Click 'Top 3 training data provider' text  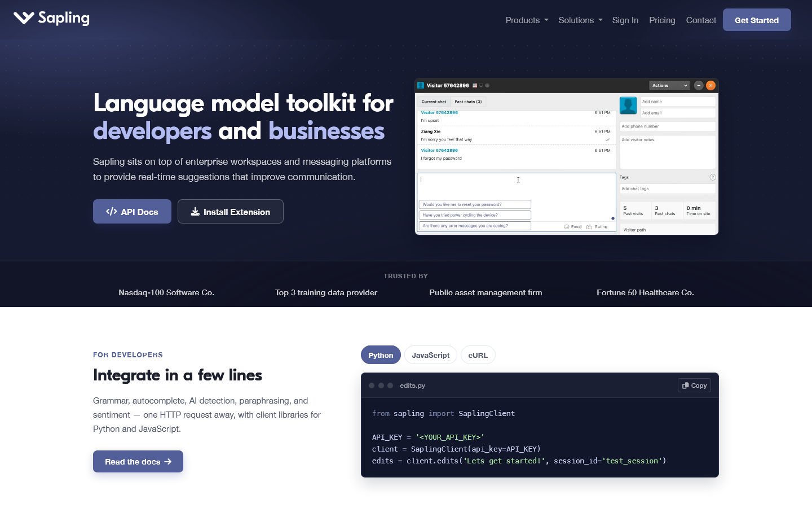point(326,292)
